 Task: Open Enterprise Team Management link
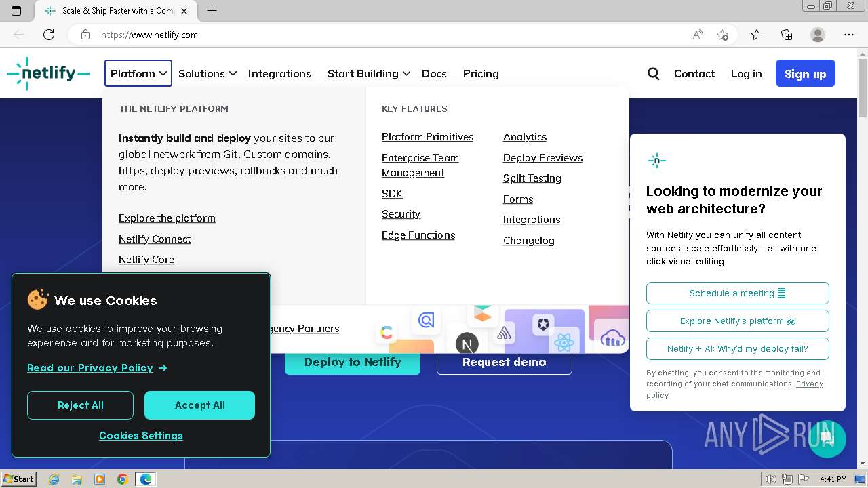[x=420, y=165]
